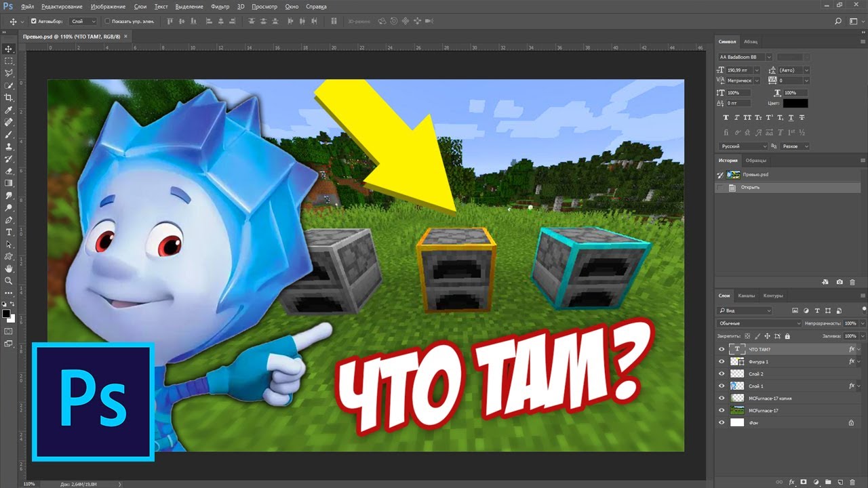This screenshot has height=488, width=868.
Task: Open the Слой auto-select dropdown
Action: 83,22
